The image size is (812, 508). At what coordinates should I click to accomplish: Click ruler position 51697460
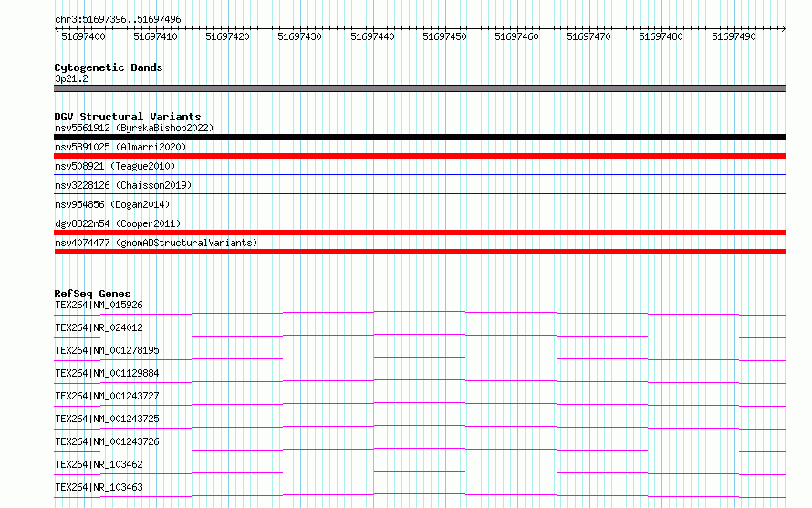click(x=516, y=36)
